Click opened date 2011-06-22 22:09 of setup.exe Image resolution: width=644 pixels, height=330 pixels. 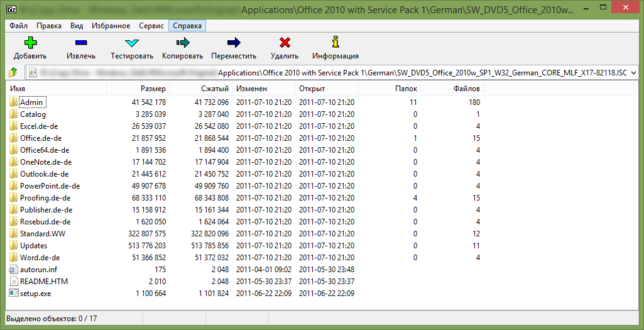[x=327, y=294]
